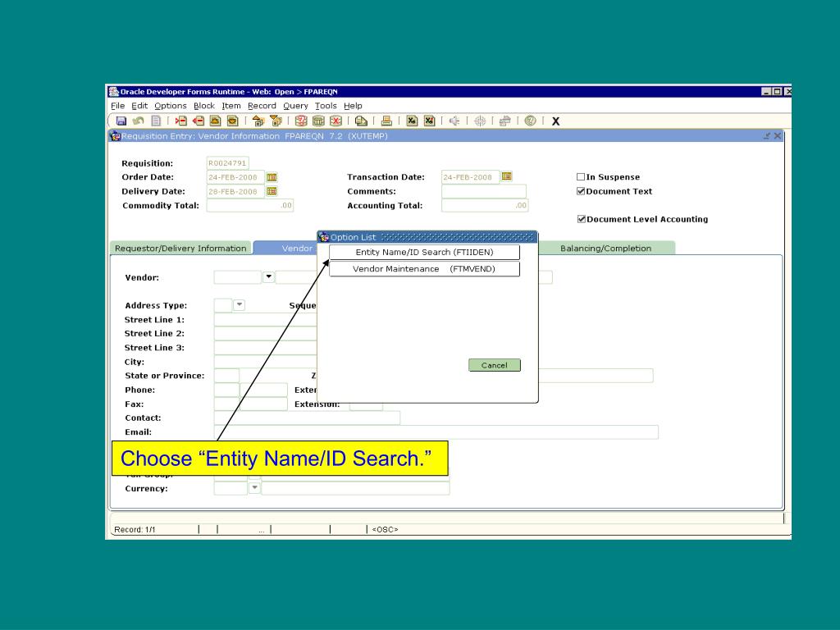Open the Transaction Date calendar icon
This screenshot has width=840, height=630.
(506, 176)
